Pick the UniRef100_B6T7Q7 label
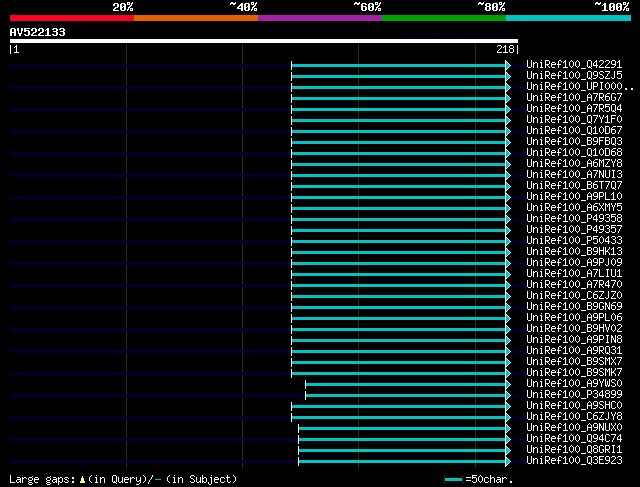This screenshot has width=640, height=487. click(574, 186)
